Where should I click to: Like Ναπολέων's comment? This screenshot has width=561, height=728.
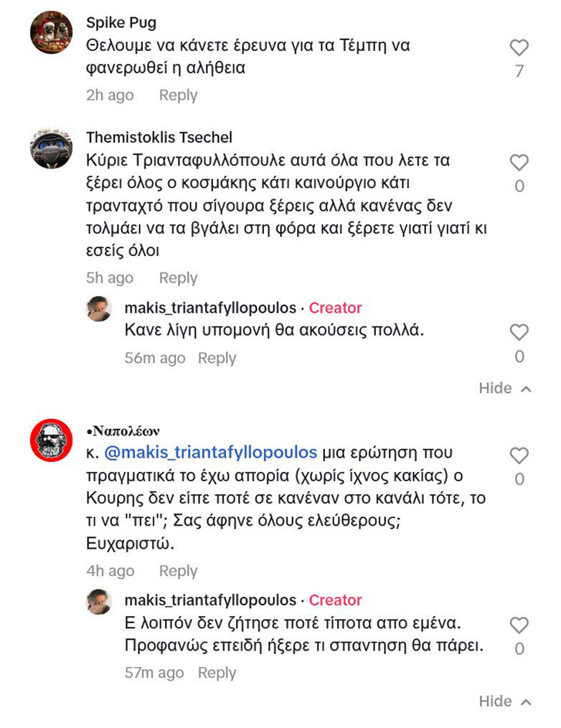[x=519, y=455]
